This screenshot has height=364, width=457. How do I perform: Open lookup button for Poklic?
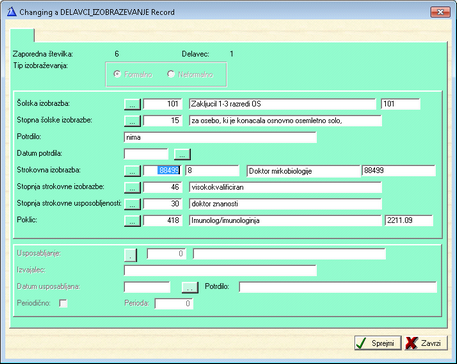click(x=132, y=220)
